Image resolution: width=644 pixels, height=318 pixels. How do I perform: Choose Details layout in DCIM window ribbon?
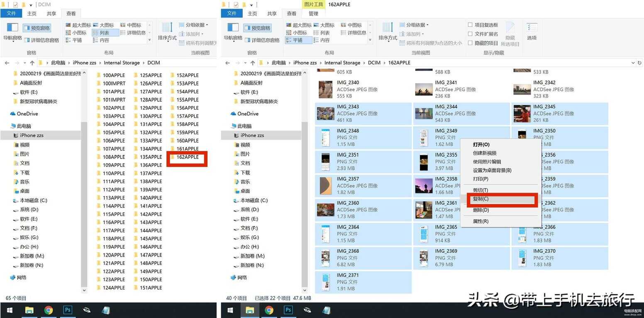click(x=133, y=33)
